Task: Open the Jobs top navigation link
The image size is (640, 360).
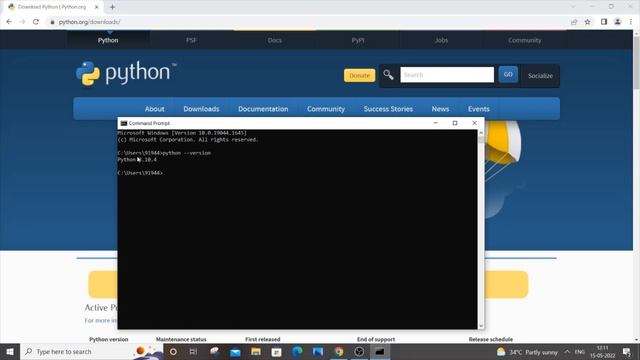Action: pyautogui.click(x=441, y=40)
